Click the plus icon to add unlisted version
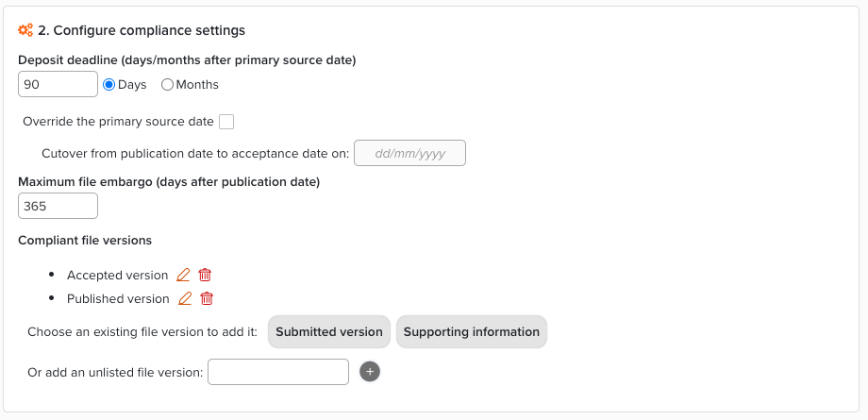The image size is (868, 420). (x=370, y=372)
